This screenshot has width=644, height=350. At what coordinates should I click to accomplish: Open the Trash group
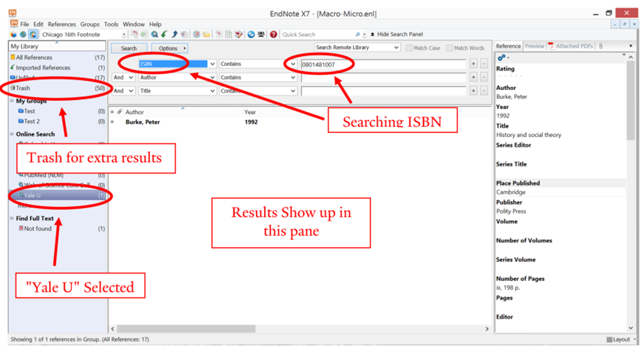pos(57,88)
